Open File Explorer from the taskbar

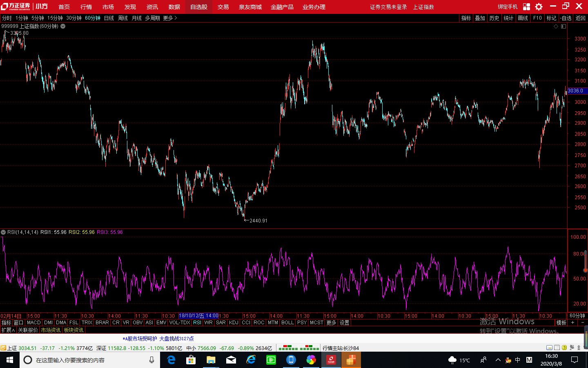[x=211, y=360]
